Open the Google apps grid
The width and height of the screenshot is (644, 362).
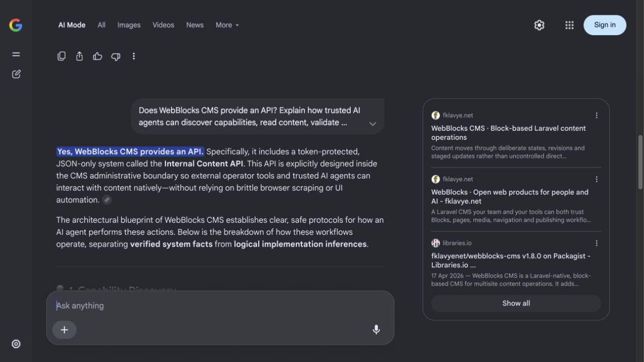click(x=570, y=25)
